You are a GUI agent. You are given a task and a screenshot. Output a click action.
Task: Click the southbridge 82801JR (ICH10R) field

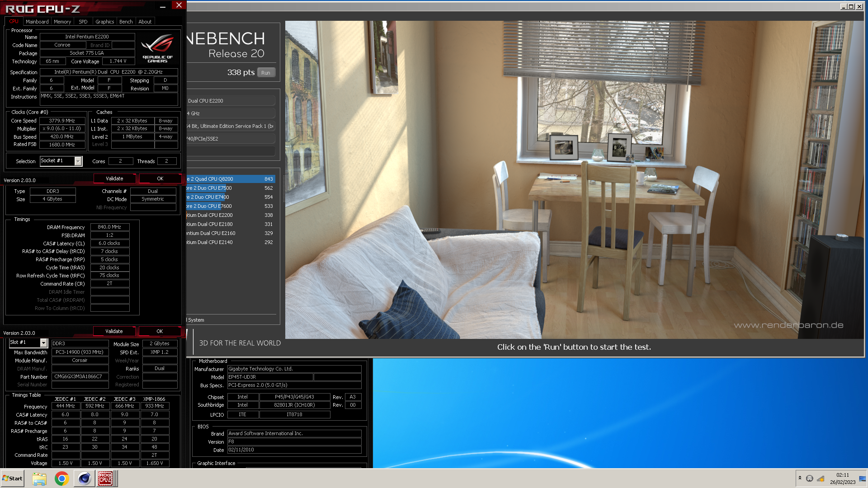click(294, 405)
